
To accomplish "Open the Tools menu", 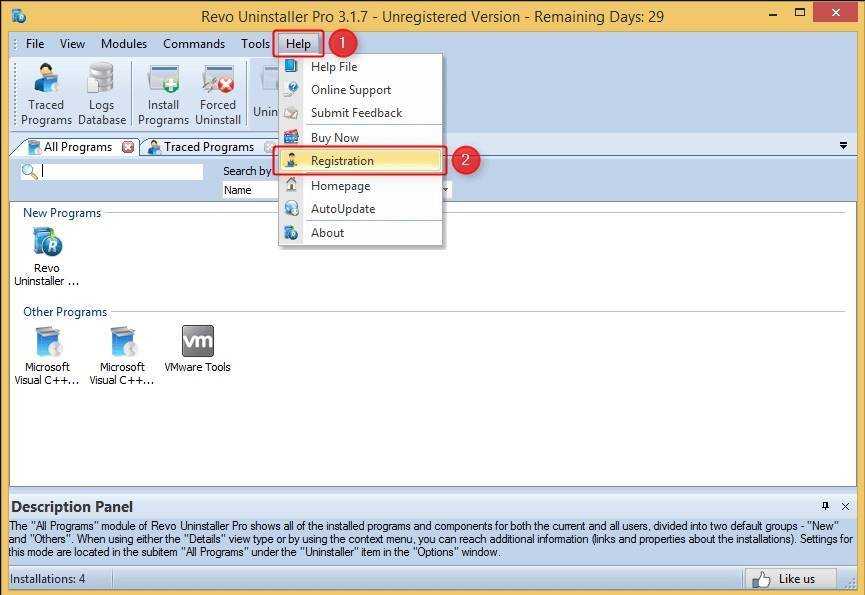I will point(255,44).
